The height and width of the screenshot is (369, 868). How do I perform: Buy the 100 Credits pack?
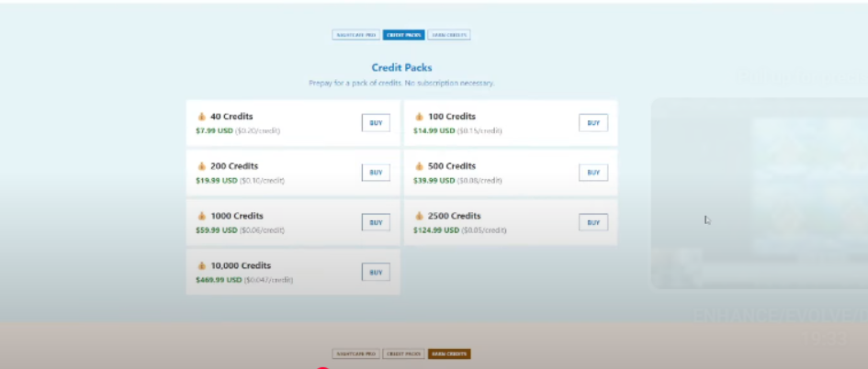tap(593, 123)
